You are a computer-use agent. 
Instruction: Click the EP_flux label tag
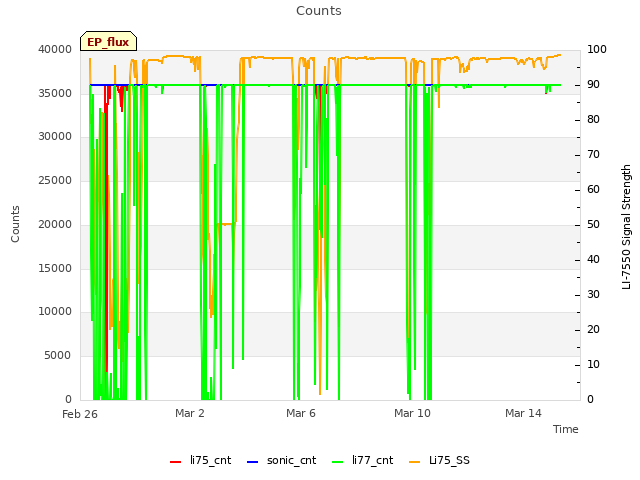pos(108,41)
